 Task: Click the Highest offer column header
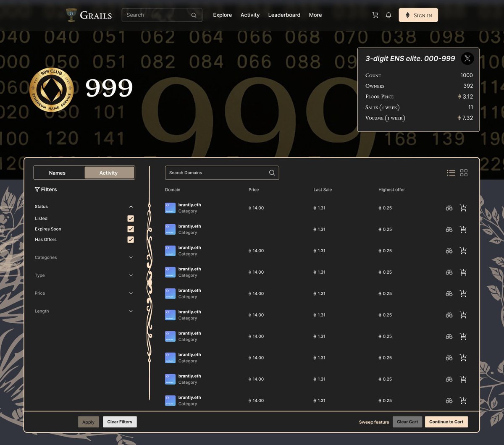coord(391,190)
